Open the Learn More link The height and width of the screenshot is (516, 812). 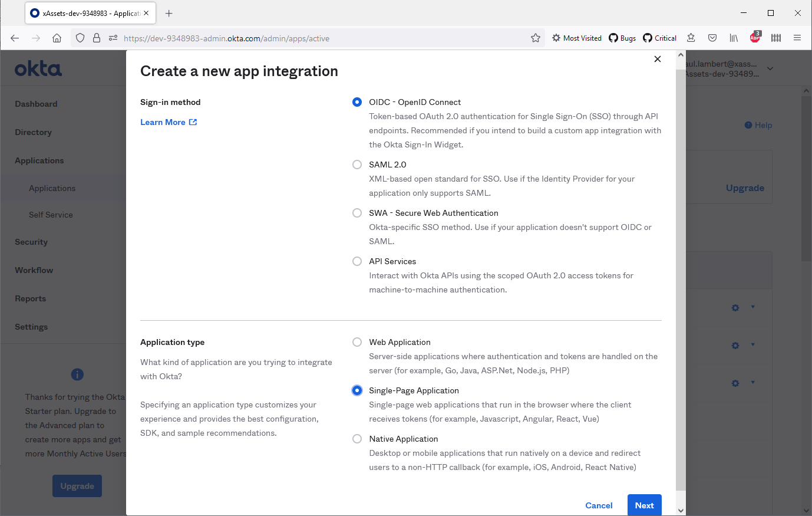164,121
